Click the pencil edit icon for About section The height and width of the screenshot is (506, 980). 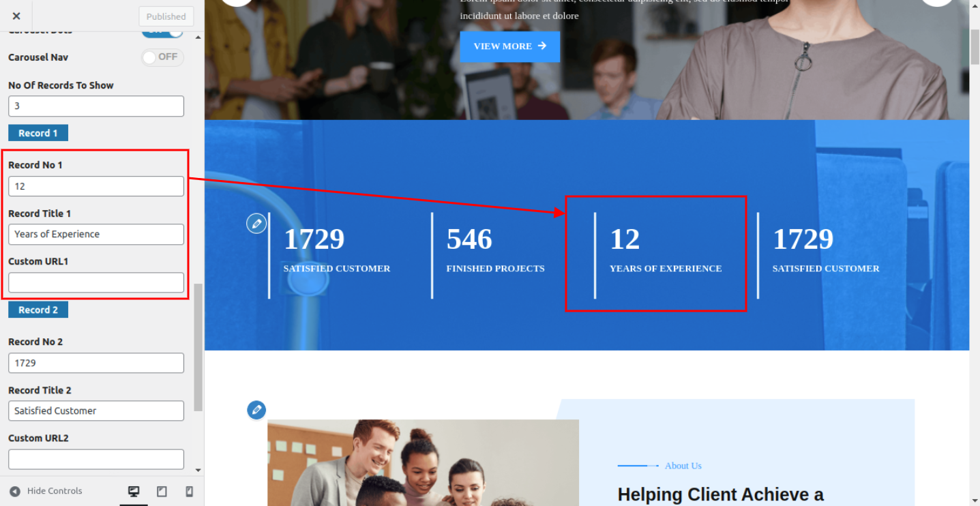pyautogui.click(x=256, y=410)
